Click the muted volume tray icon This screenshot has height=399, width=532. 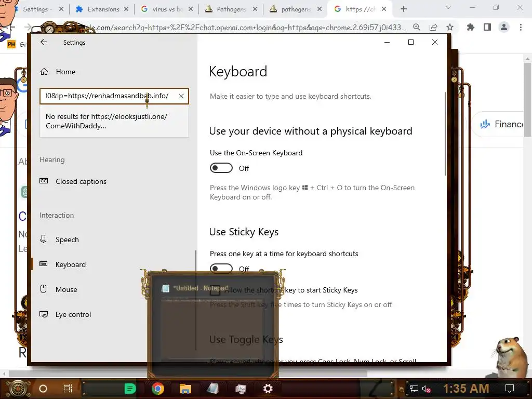[x=427, y=389]
